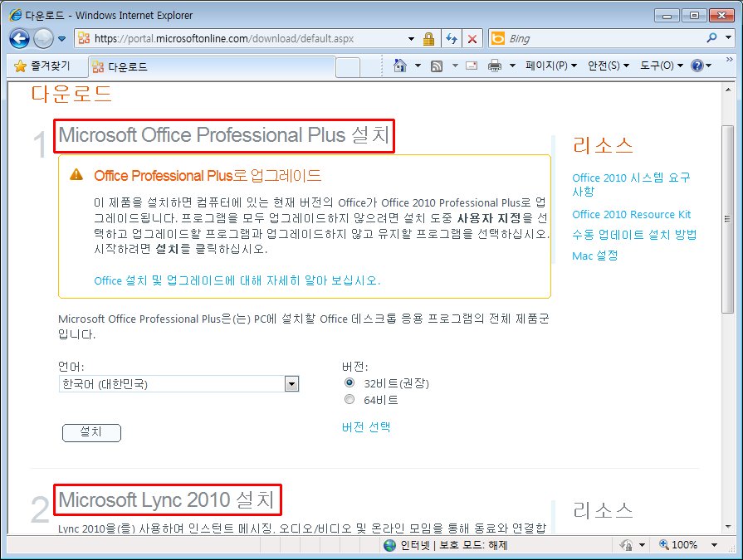Expand the address bar URL history dropdown
743x560 pixels.
point(411,39)
